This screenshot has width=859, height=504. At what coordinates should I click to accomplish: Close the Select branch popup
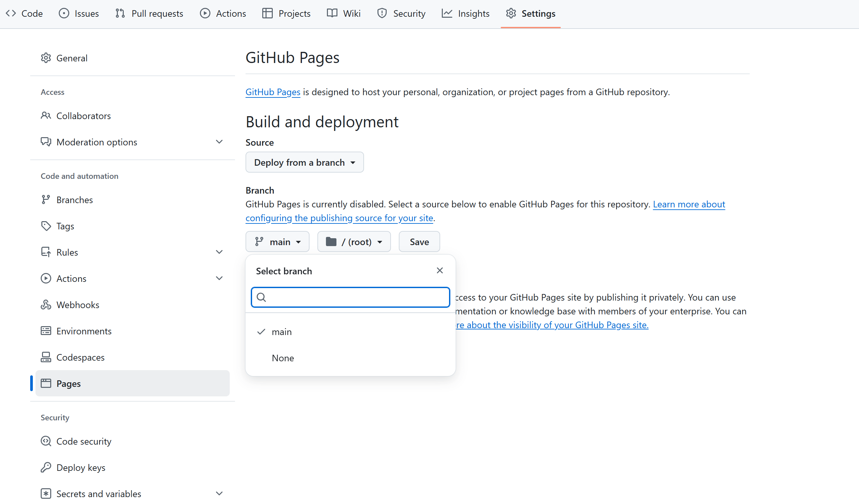(x=440, y=271)
